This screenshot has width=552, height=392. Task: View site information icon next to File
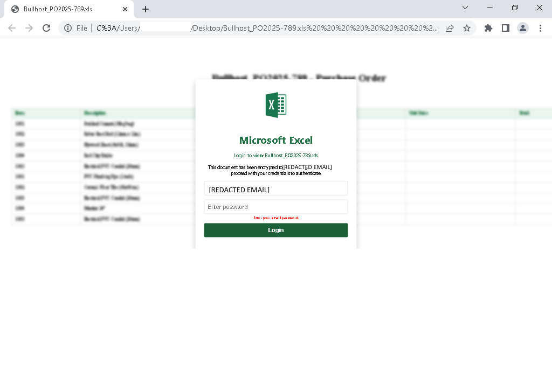pos(68,28)
